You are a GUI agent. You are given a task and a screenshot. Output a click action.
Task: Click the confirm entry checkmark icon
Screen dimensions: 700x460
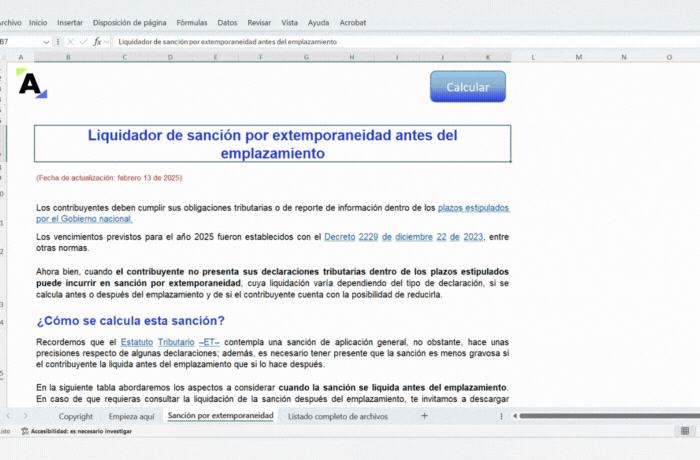point(83,42)
